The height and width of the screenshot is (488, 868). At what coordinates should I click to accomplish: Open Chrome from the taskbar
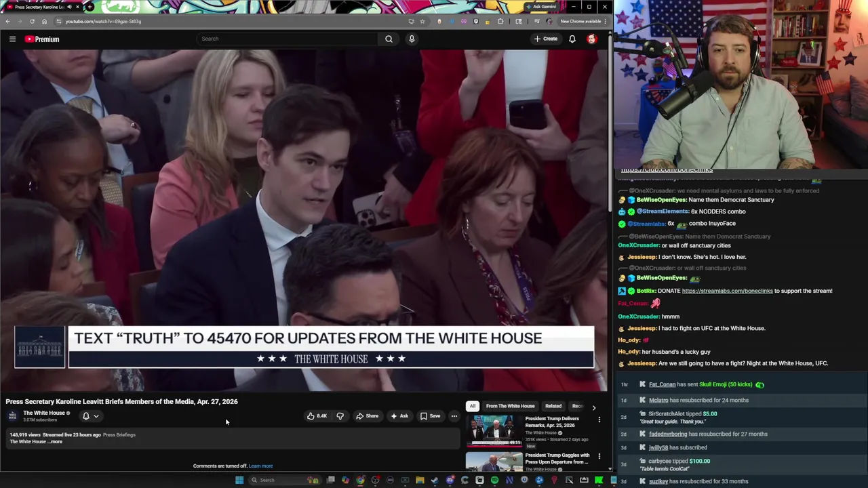360,480
